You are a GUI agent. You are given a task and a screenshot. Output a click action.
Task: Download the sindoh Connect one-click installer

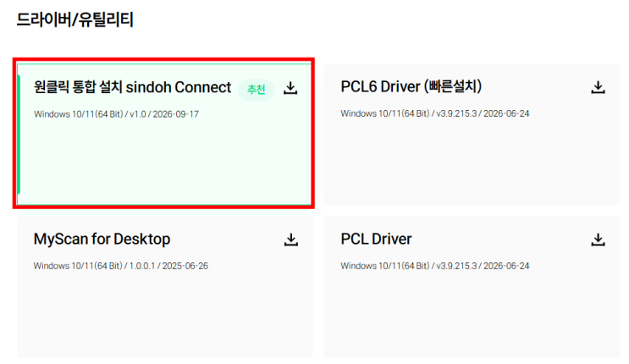coord(290,88)
